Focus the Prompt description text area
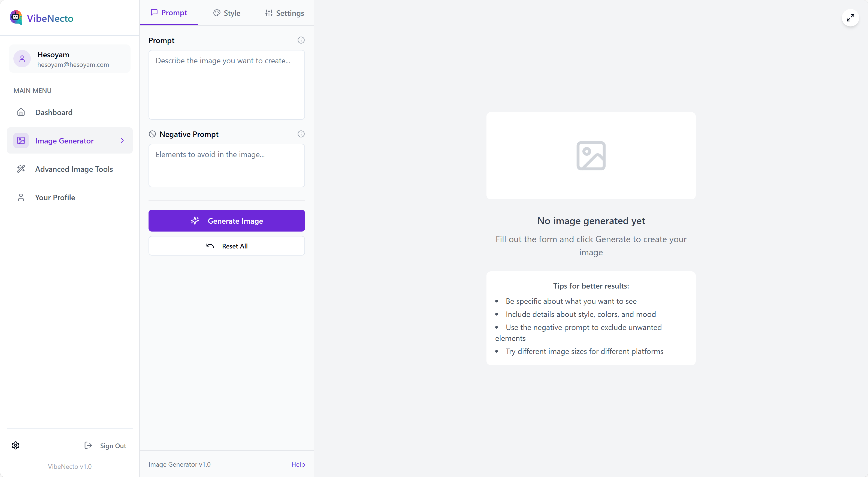The image size is (868, 477). pos(226,85)
